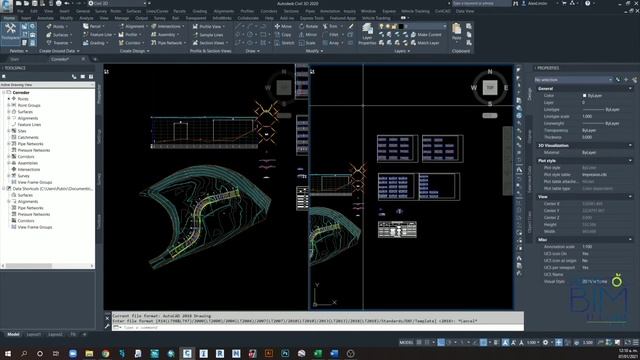This screenshot has width=640, height=360.
Task: Click the Match Layer button
Action: 425,43
